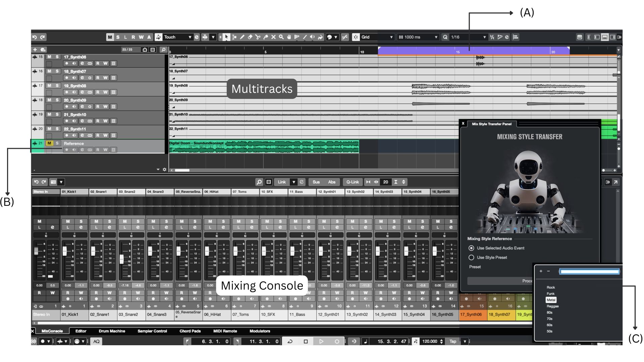Click the Add Track plus icon

coord(35,50)
